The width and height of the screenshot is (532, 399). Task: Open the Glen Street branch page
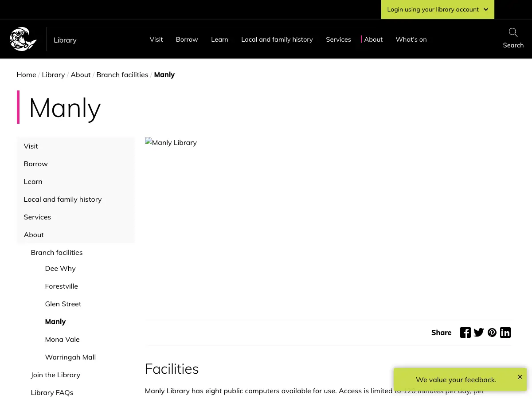(x=63, y=304)
